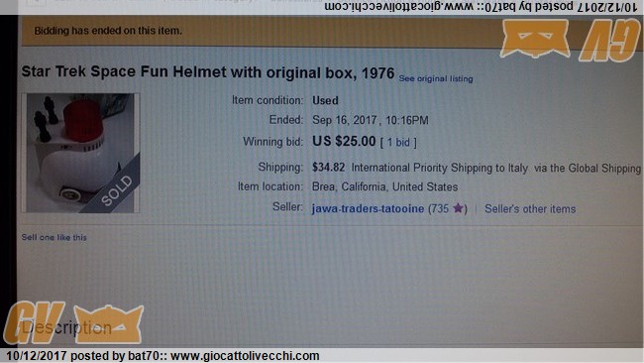Click the purple feedback star icon
The width and height of the screenshot is (644, 363).
tap(458, 208)
